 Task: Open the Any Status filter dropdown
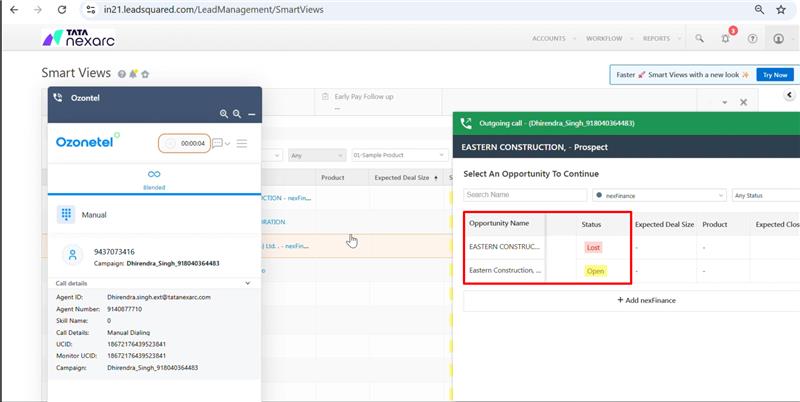(x=764, y=195)
